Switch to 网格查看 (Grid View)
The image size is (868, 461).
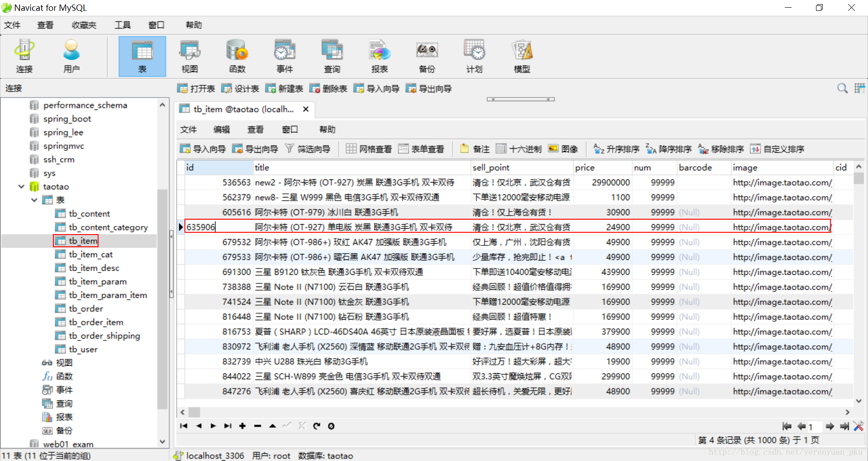[x=369, y=149]
